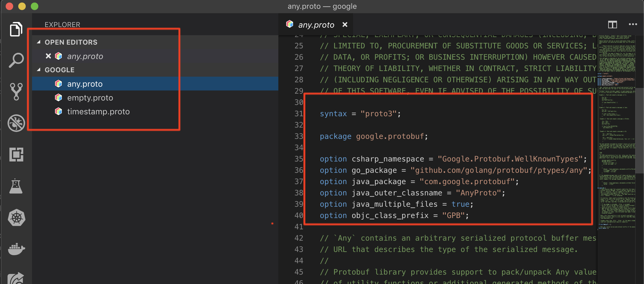Open the editor More Actions ellipsis
The height and width of the screenshot is (284, 644).
point(633,25)
